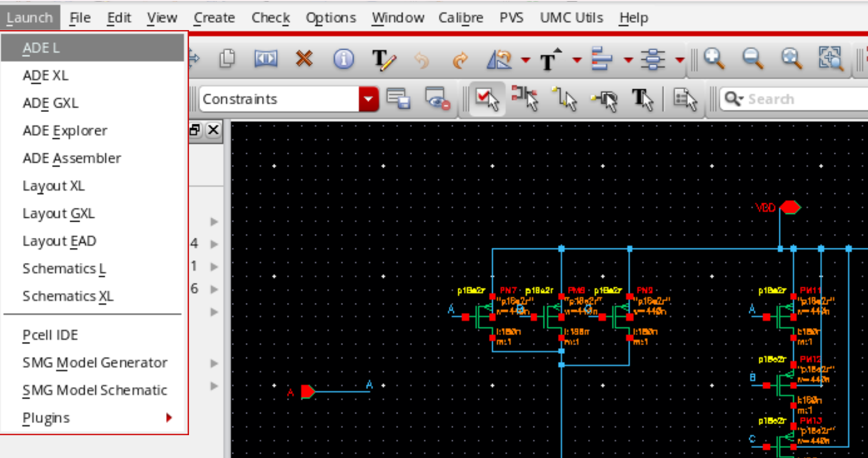Toggle instance selection filter icon
Image resolution: width=868 pixels, height=458 pixels.
tap(525, 99)
